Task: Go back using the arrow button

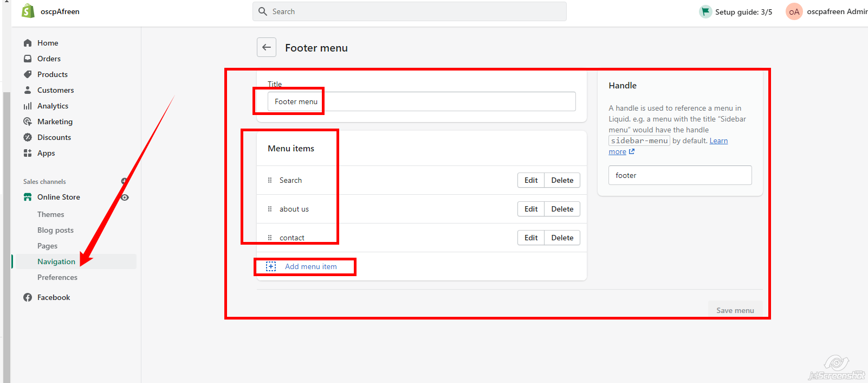Action: coord(267,47)
